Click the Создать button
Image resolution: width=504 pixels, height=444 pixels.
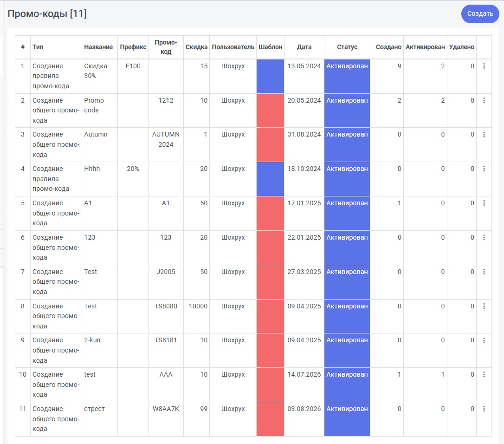(x=480, y=14)
